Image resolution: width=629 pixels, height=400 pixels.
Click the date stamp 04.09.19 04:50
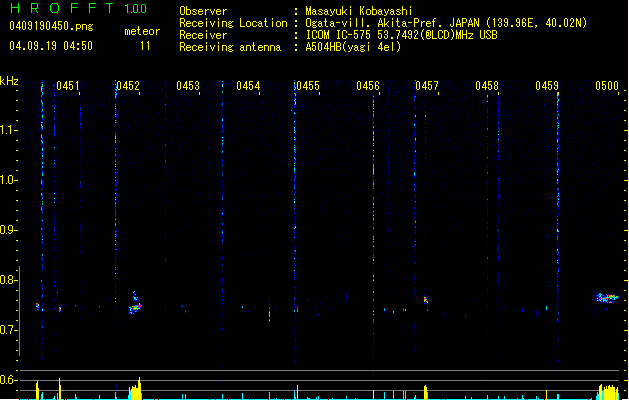pyautogui.click(x=51, y=46)
